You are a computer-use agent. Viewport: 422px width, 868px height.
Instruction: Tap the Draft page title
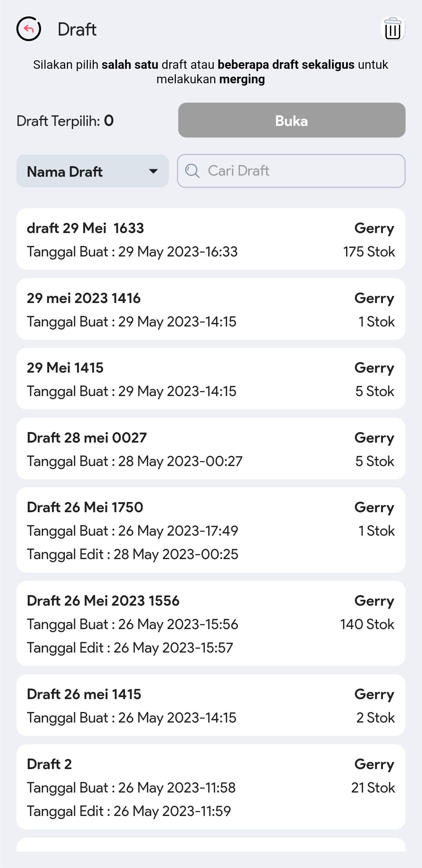pos(77,29)
